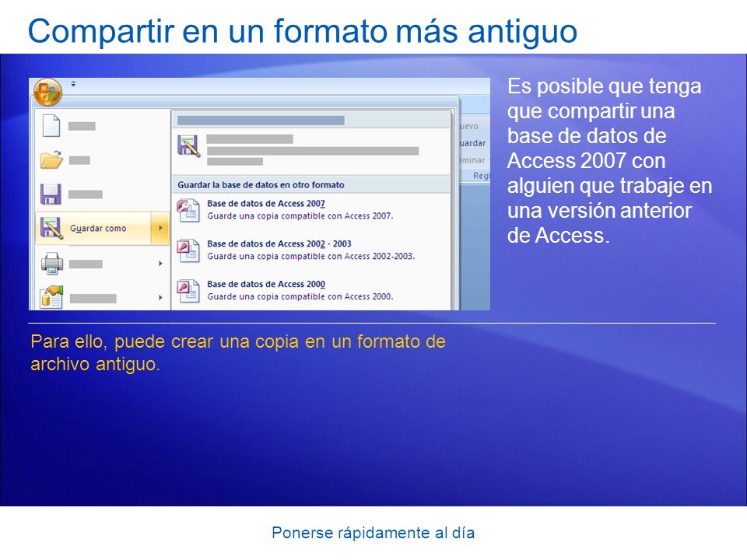Screen dimensions: 747x560
Task: Click the printer icon
Action: [x=51, y=264]
